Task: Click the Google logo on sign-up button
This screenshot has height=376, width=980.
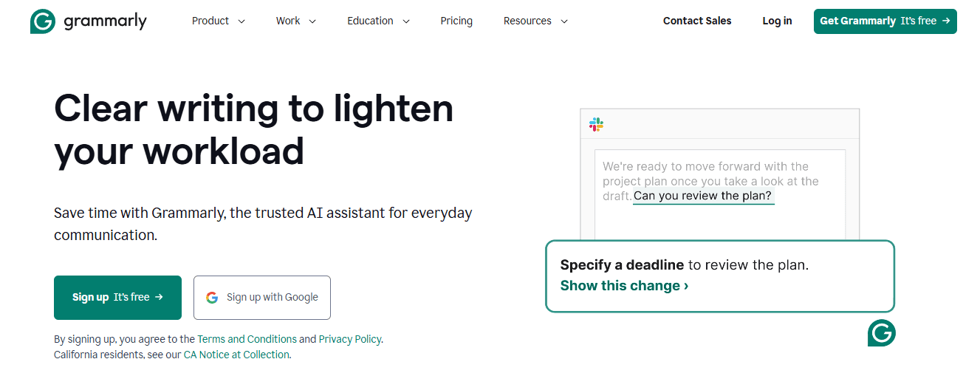Action: (x=212, y=298)
